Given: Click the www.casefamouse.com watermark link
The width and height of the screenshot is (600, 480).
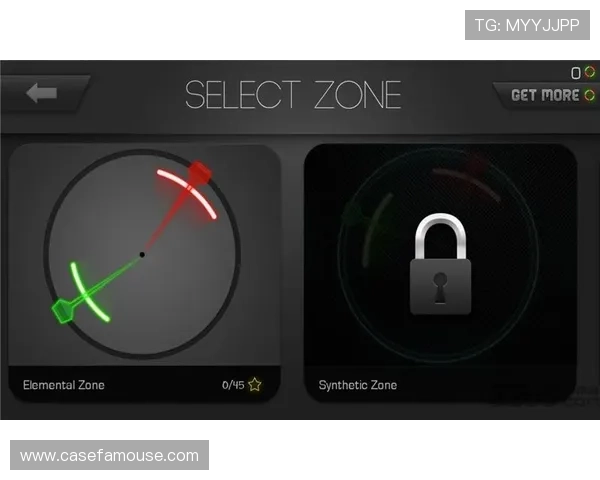Looking at the screenshot, I should (109, 455).
